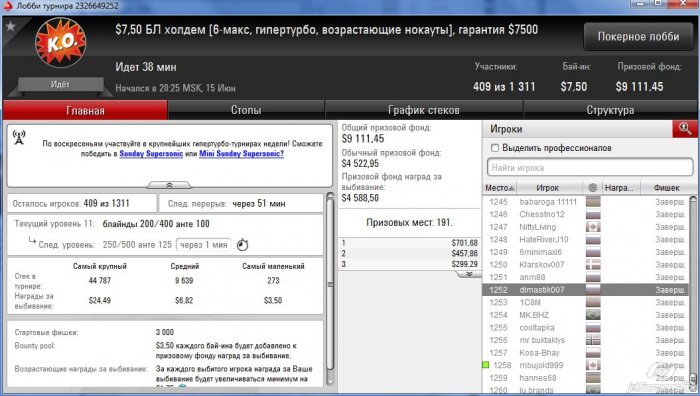
Task: Enable the 'Выделить профессионалов' checkbox
Action: pyautogui.click(x=495, y=148)
